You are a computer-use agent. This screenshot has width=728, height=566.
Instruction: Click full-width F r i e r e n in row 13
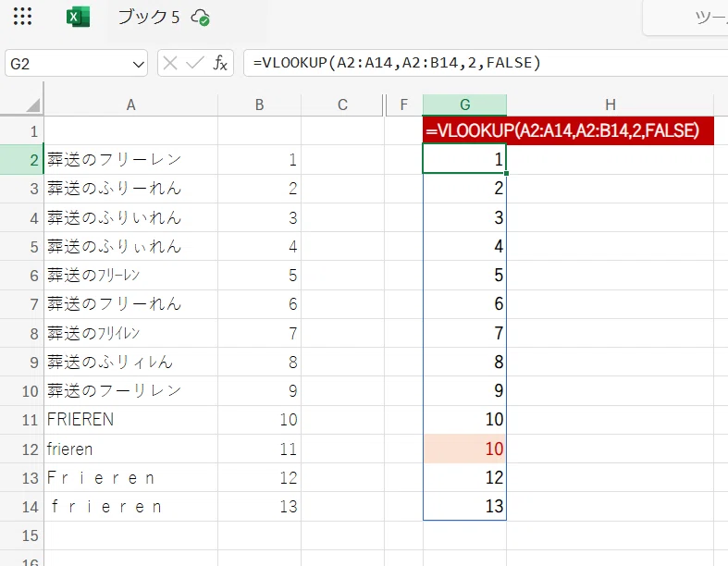tap(131, 478)
